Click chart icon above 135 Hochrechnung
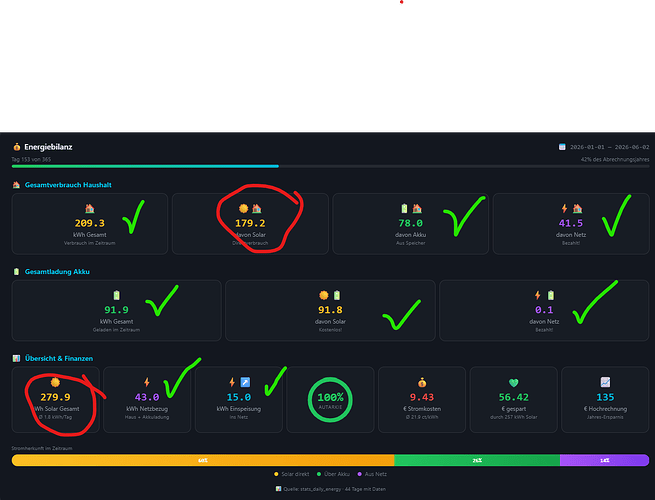 (605, 382)
